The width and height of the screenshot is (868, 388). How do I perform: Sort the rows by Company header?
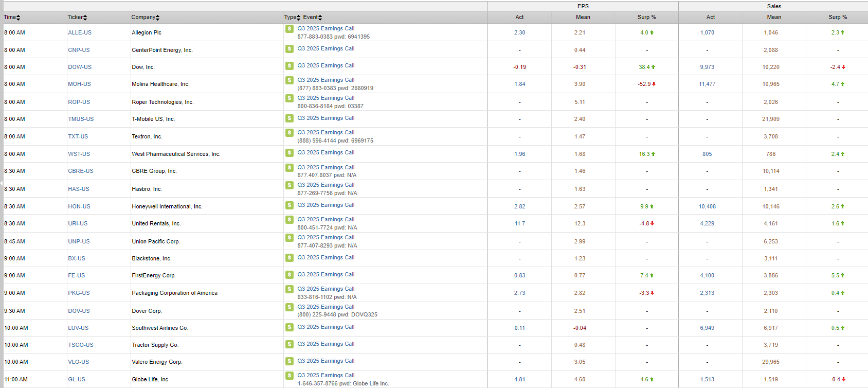(145, 17)
